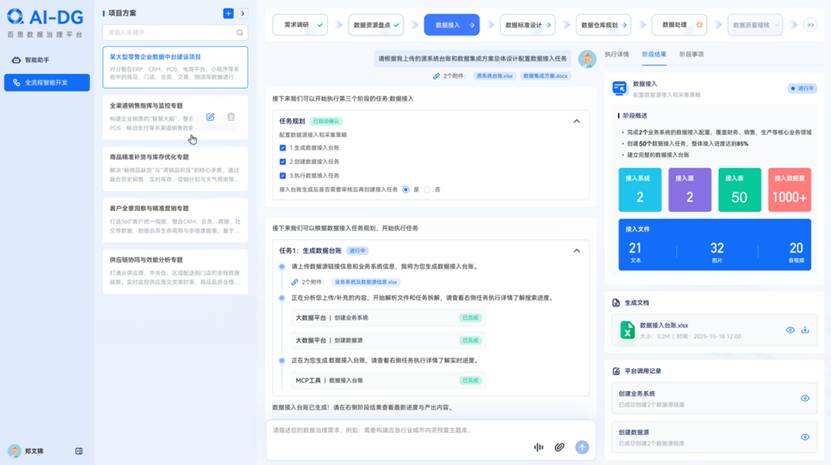Click the double-arrow to show more stages
Image resolution: width=831 pixels, height=465 pixels.
pyautogui.click(x=810, y=25)
